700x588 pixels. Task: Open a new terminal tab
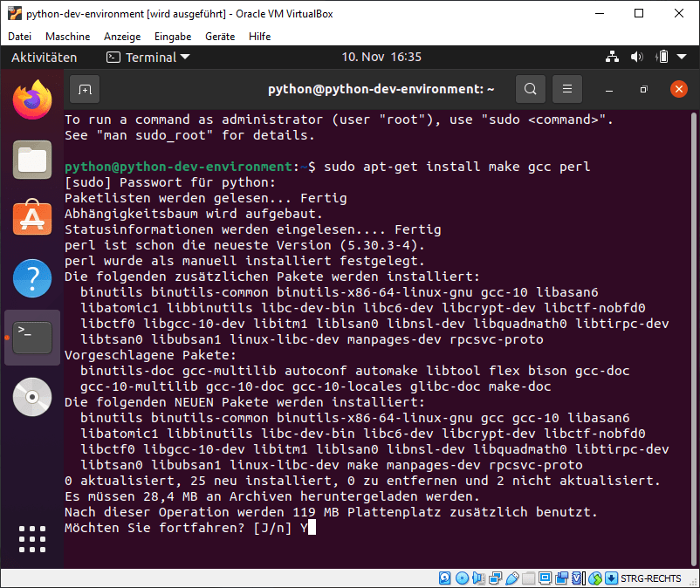85,89
